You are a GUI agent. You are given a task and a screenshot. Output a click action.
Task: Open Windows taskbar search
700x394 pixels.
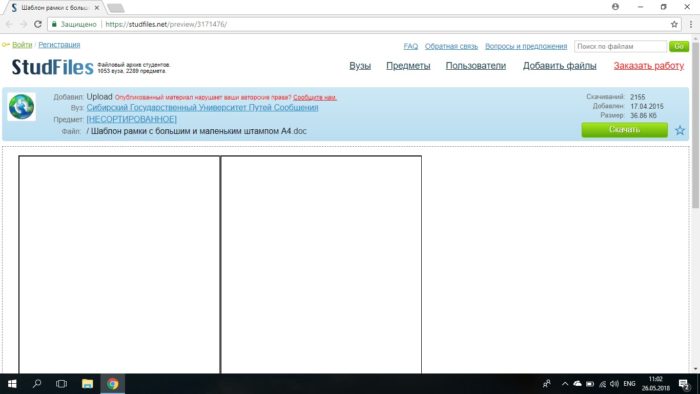point(37,384)
